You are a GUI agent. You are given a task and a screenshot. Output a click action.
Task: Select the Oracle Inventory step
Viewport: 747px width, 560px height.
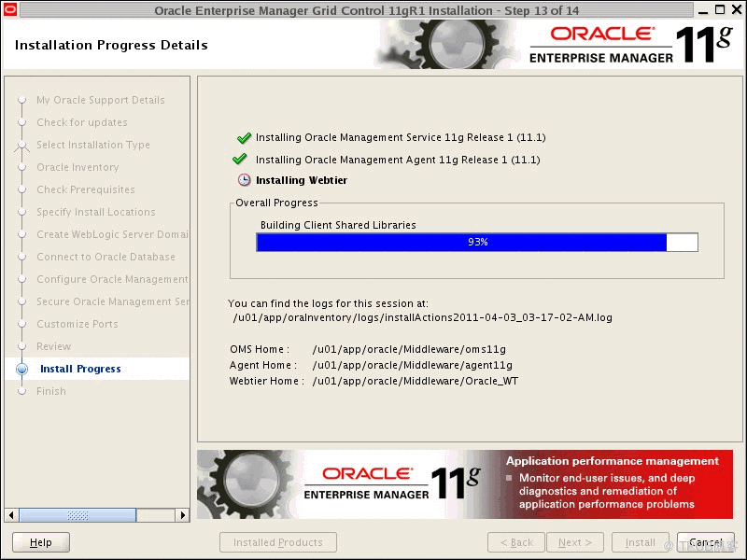78,167
